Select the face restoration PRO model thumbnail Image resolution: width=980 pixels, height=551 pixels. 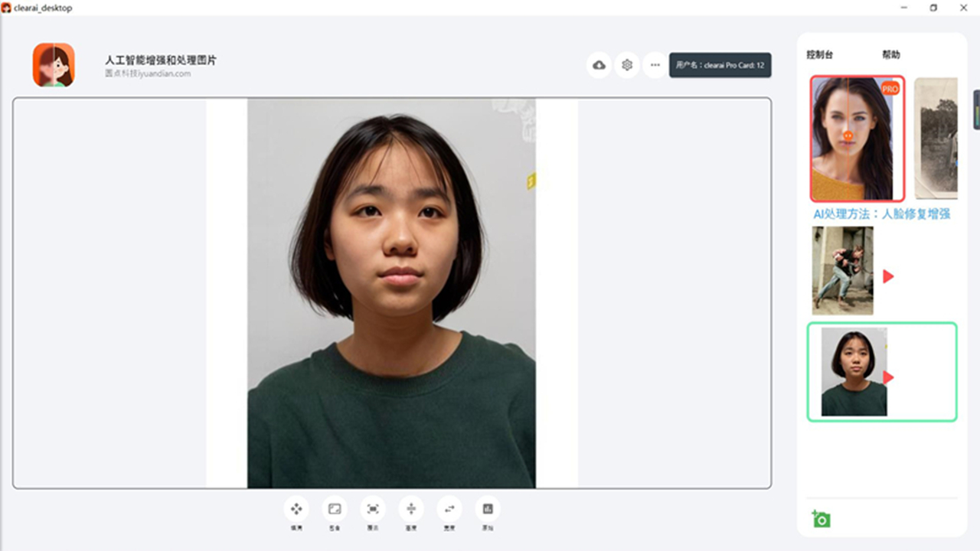857,139
